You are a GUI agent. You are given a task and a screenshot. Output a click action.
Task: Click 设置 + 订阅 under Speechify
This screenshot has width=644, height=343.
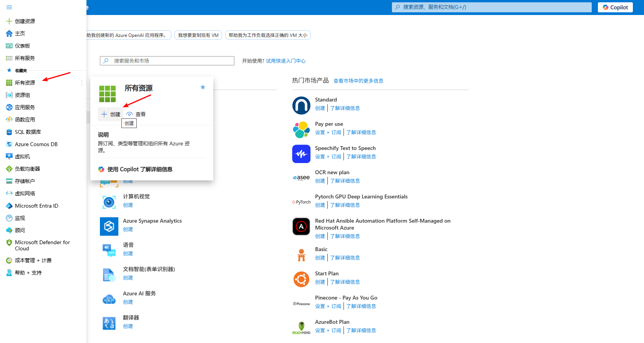tap(328, 157)
